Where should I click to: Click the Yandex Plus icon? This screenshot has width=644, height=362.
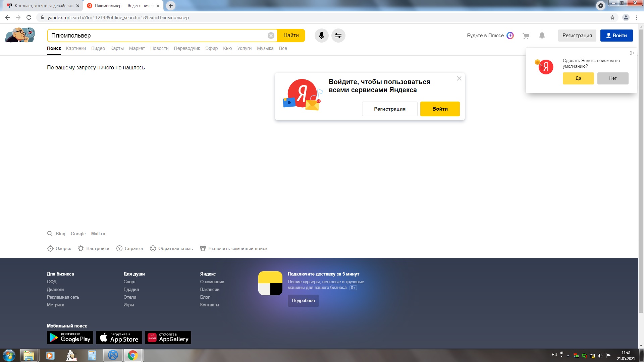tap(510, 36)
